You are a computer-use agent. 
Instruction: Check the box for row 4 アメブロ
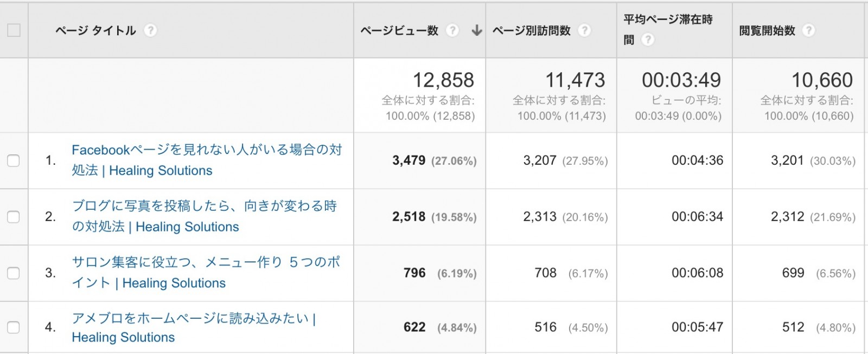(x=13, y=327)
